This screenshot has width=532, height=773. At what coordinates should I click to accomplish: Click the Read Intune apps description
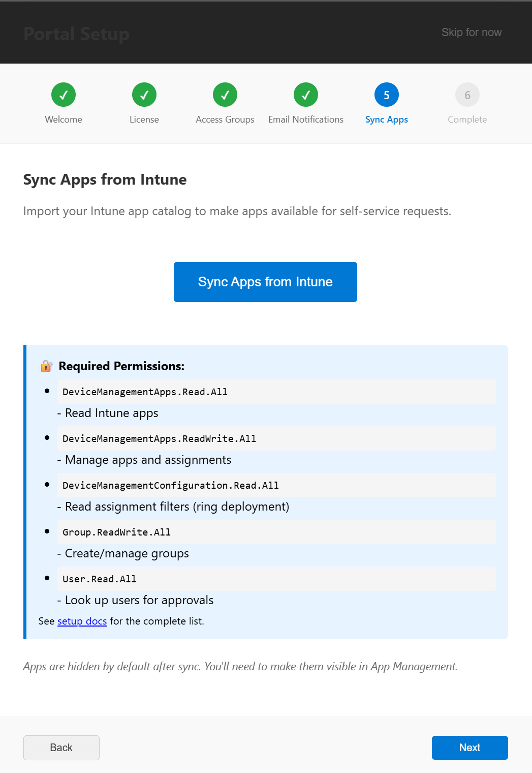click(x=108, y=413)
